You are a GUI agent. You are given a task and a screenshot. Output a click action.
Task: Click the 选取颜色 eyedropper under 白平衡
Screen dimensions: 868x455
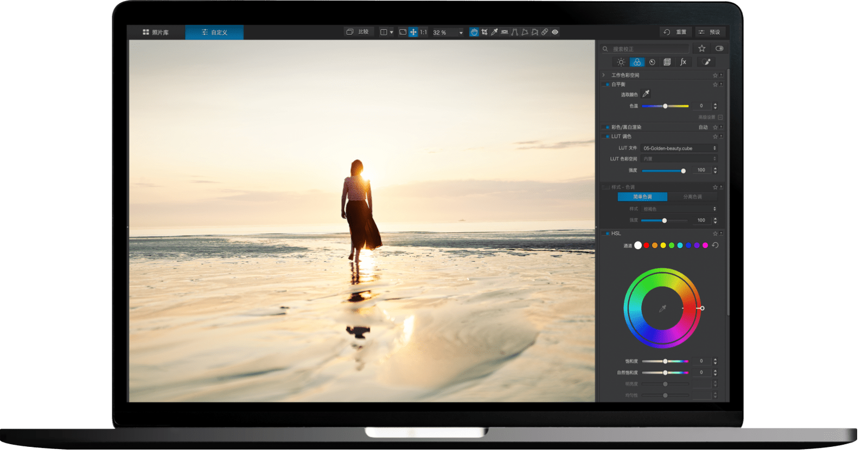tap(646, 94)
